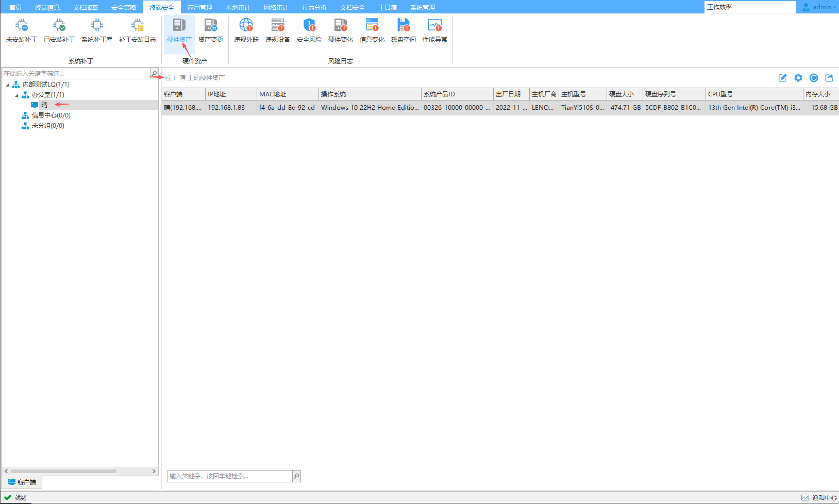
Task: Click the bottom keyword search input field
Action: pyautogui.click(x=230, y=476)
